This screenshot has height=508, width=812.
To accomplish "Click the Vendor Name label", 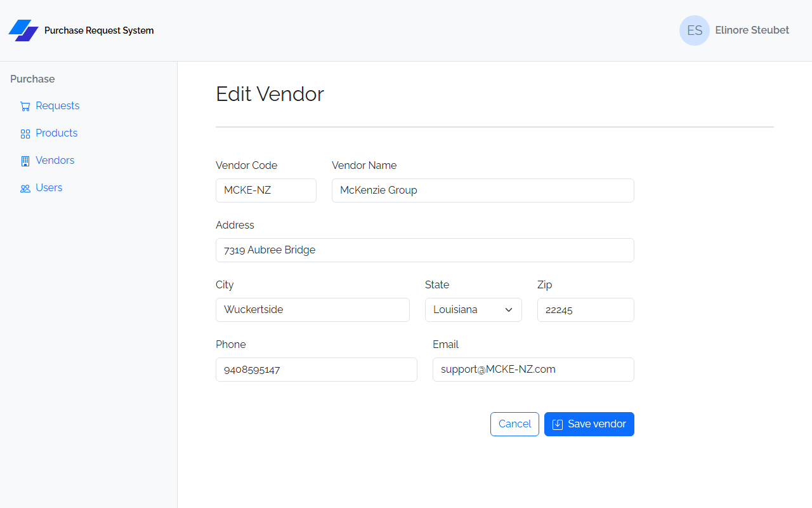I will (364, 165).
